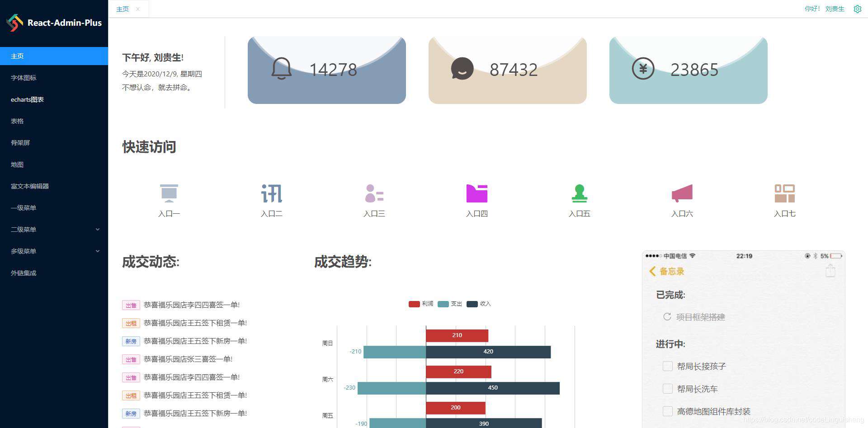Check the 帮局长接孩子 checkbox
Viewport: 868px width, 428px height.
(667, 366)
